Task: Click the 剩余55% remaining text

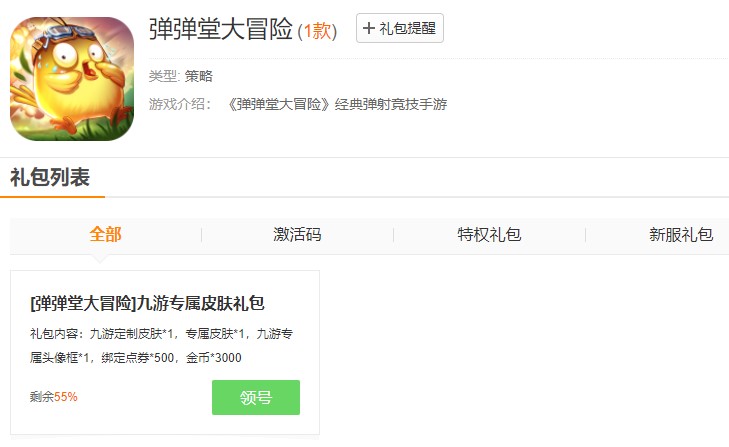Action: tap(53, 397)
